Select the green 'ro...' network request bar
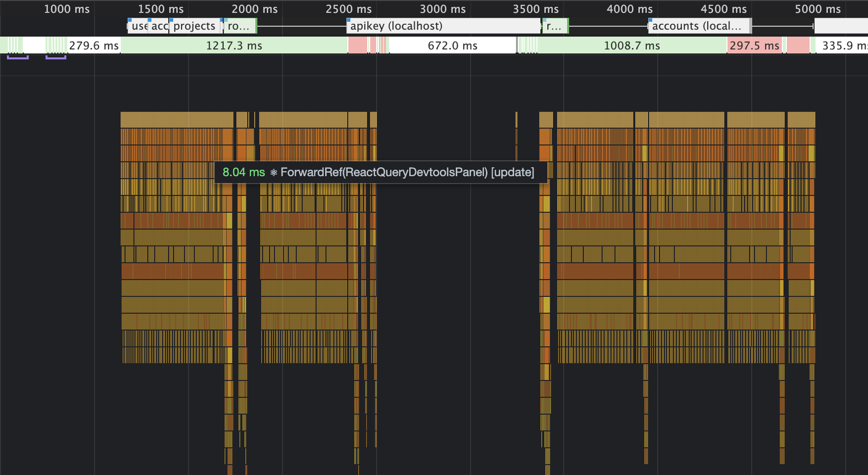This screenshot has width=868, height=475. pos(240,26)
